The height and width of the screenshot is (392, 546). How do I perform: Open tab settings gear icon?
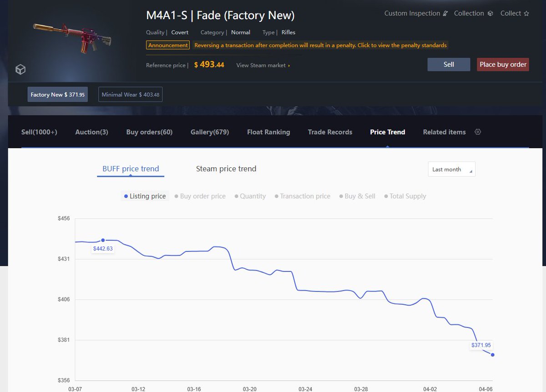(478, 132)
